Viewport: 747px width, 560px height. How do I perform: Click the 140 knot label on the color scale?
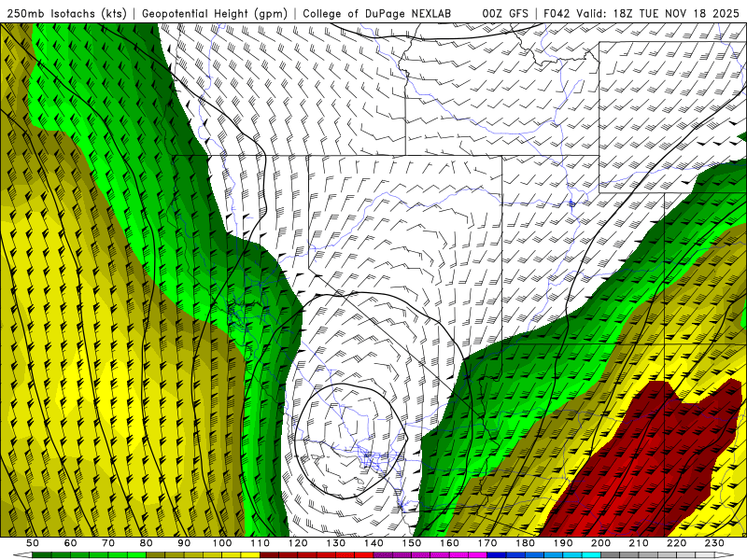[373, 543]
